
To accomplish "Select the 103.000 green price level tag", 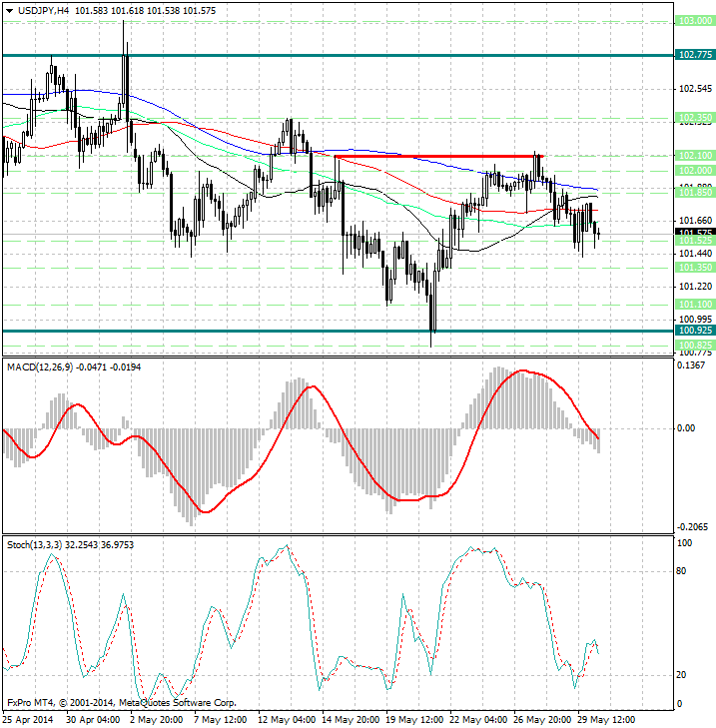I will [x=694, y=21].
